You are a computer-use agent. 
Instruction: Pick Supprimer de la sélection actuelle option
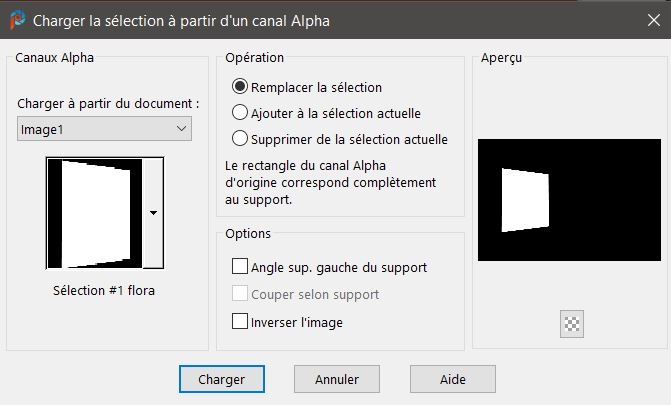click(x=240, y=139)
